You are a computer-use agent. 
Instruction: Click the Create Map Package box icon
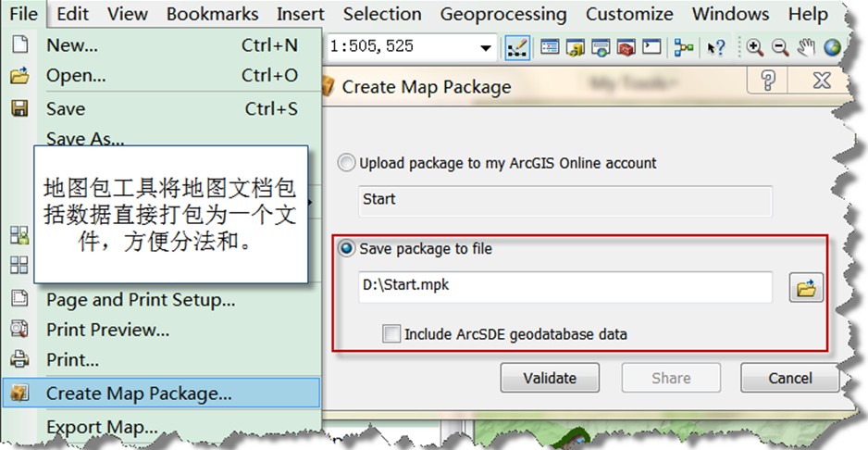coord(20,393)
